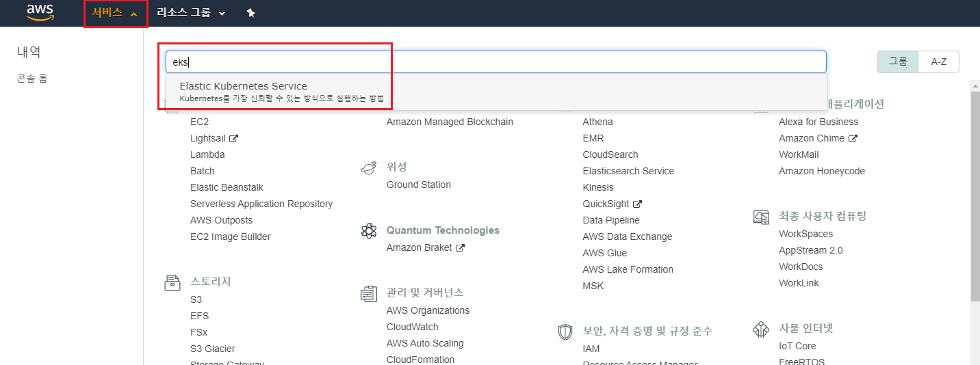Click the AWS logo
The width and height of the screenshot is (980, 365).
coord(40,13)
